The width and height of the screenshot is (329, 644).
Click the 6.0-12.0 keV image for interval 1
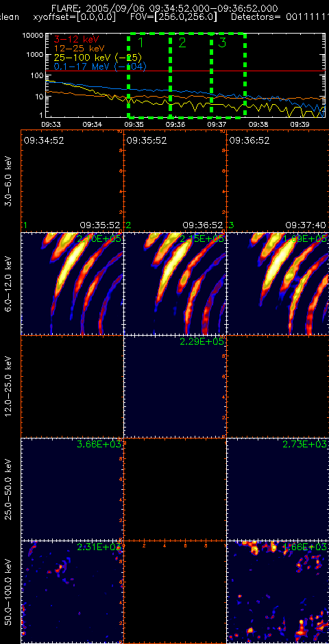[72, 284]
